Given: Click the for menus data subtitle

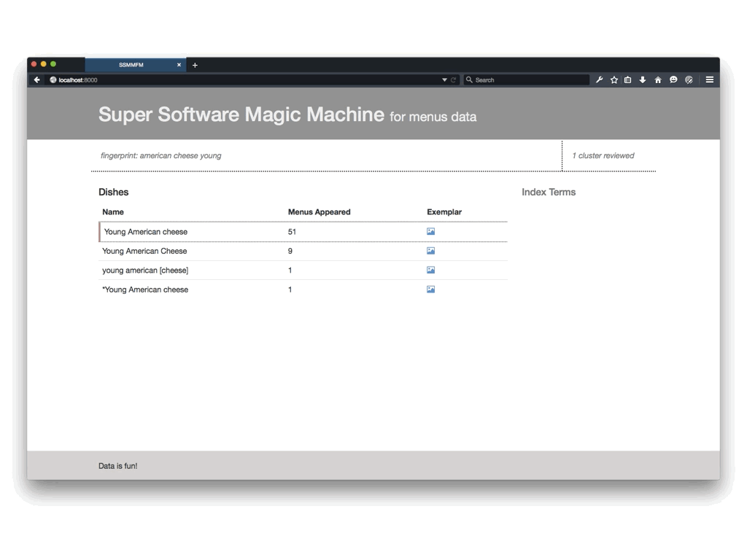Looking at the screenshot, I should pyautogui.click(x=433, y=117).
